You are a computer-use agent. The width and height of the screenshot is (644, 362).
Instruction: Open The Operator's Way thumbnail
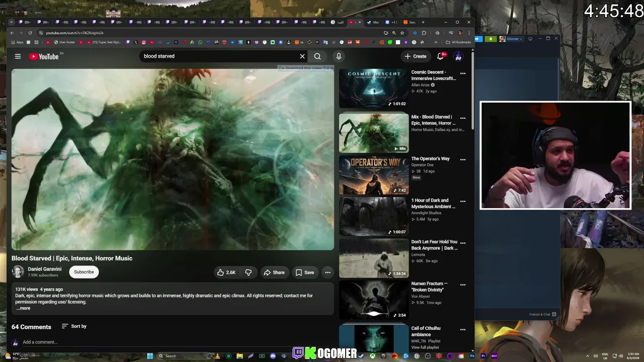tap(374, 174)
